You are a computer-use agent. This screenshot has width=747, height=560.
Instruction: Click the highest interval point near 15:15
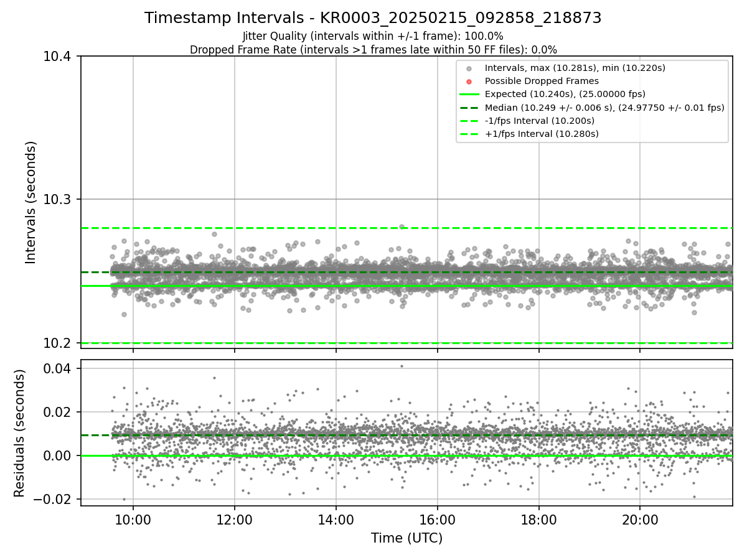402,227
